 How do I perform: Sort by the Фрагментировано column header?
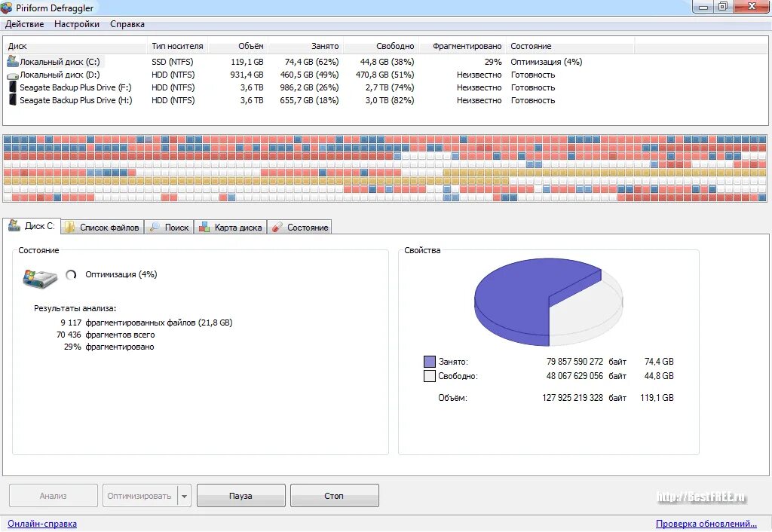point(463,46)
